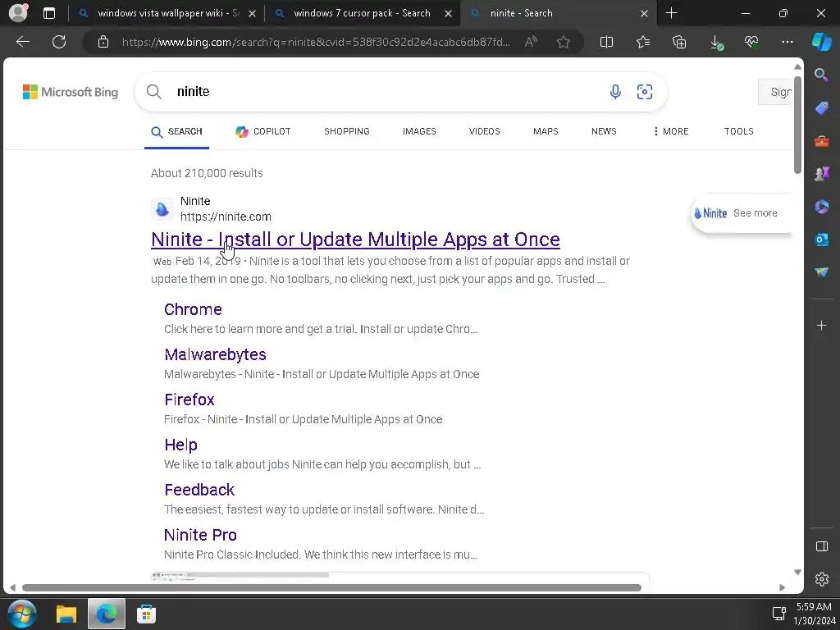Viewport: 840px width, 630px height.
Task: Open Browser essentials heart icon
Action: [751, 42]
